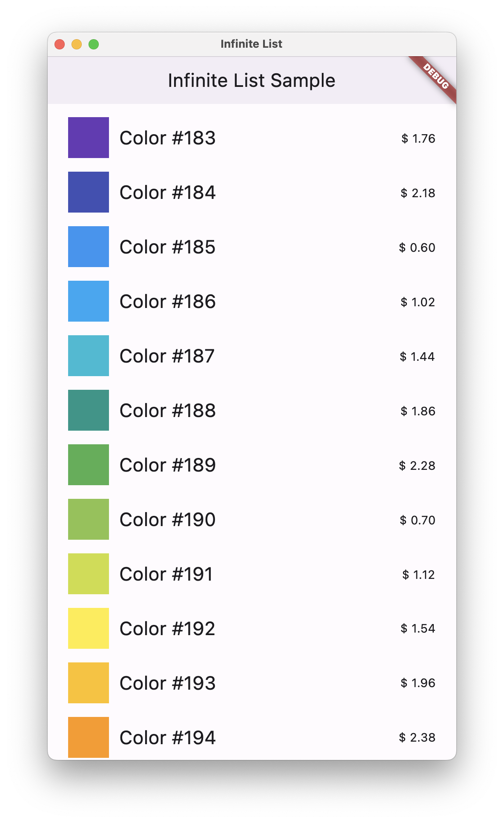Click the Infinite List window title bar
The image size is (504, 823).
tap(252, 43)
